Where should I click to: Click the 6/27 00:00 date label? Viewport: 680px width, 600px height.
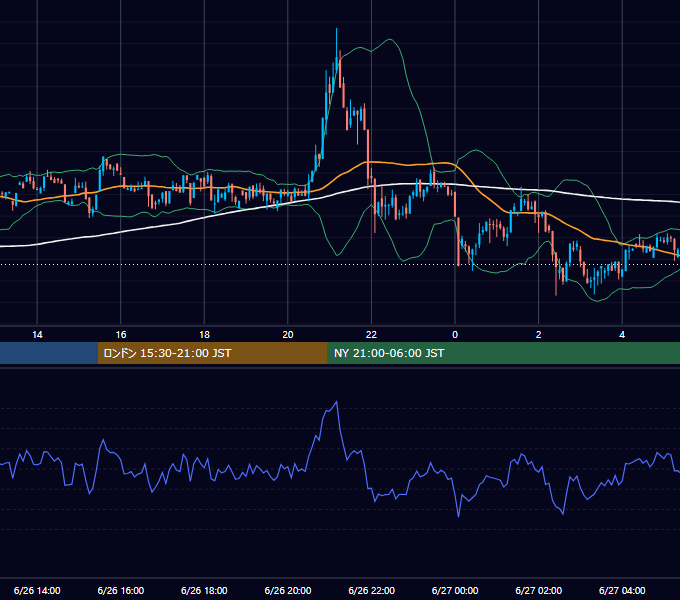click(x=455, y=590)
